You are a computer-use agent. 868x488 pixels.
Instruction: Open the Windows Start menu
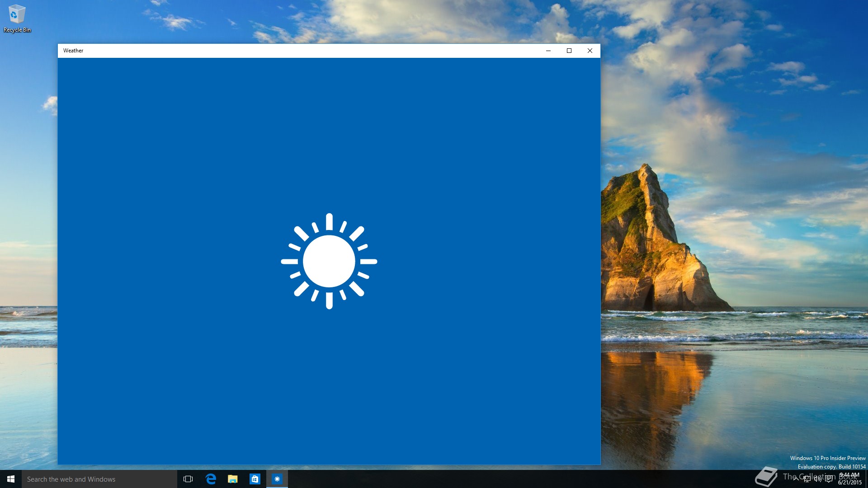pyautogui.click(x=11, y=479)
